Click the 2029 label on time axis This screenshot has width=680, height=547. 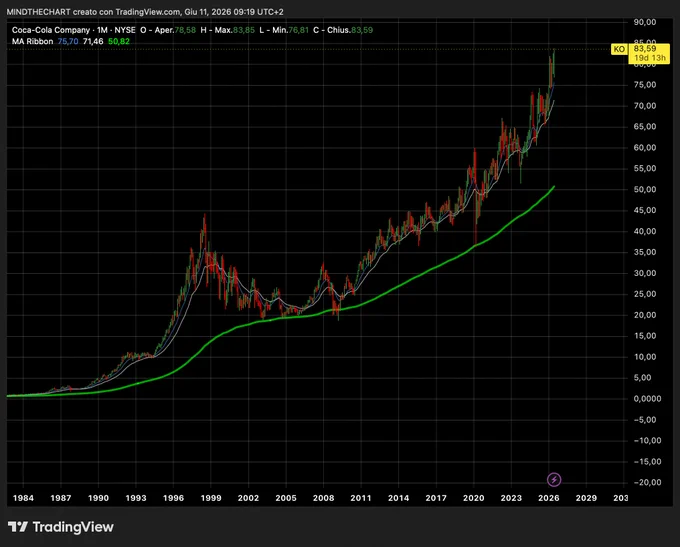click(586, 498)
